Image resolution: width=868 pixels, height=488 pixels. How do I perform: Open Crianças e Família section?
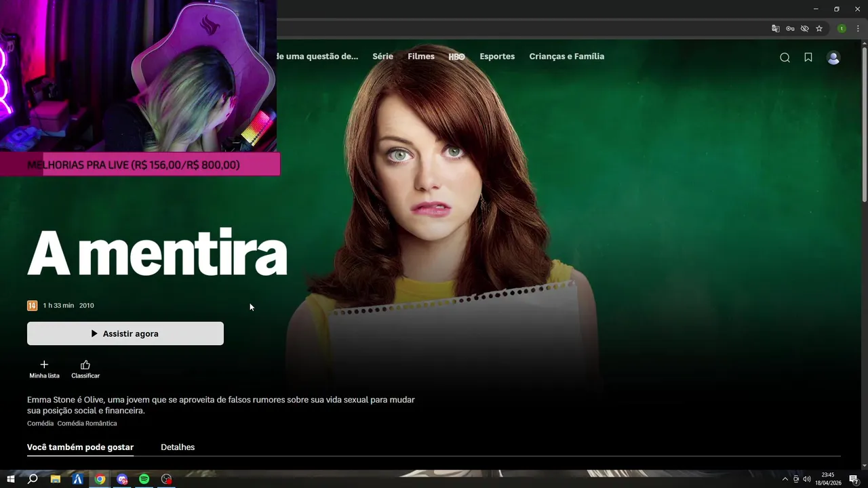[567, 56]
